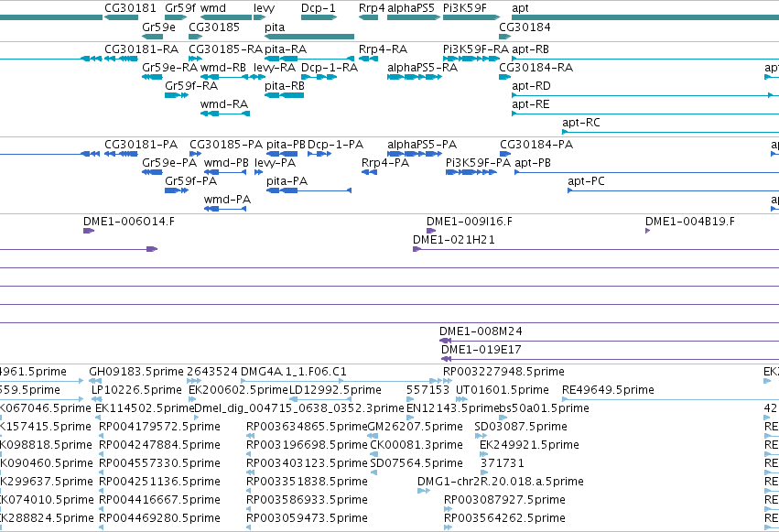Select clone DME1-006O14.F
The image size is (779, 532).
click(129, 222)
